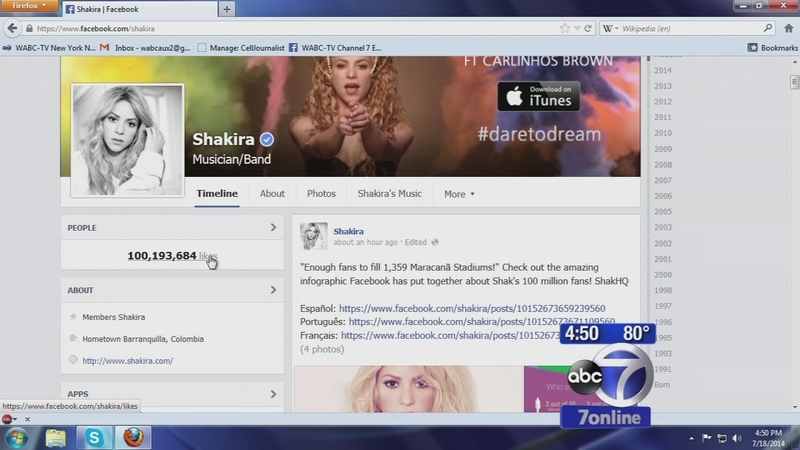Click the page vertical scrollbar thumb
The height and width of the screenshot is (450, 800).
coord(794,82)
